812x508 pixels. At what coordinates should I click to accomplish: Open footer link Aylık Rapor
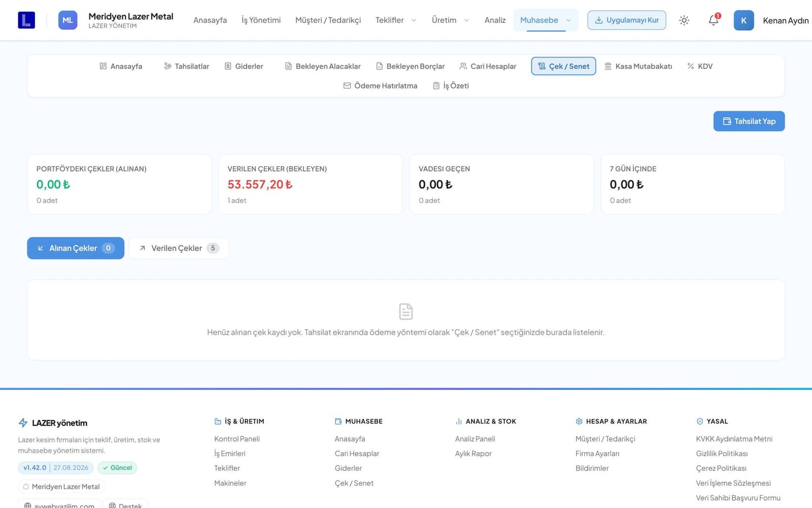coord(473,454)
